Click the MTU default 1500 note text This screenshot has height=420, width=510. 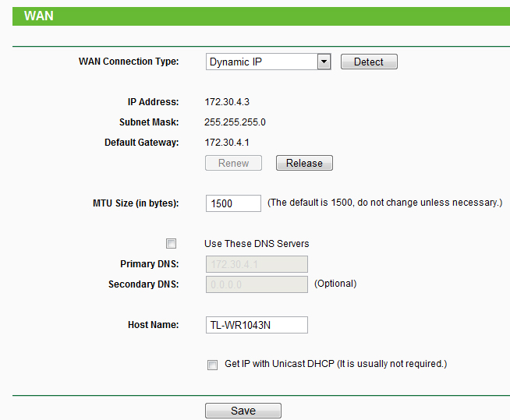pyautogui.click(x=384, y=203)
